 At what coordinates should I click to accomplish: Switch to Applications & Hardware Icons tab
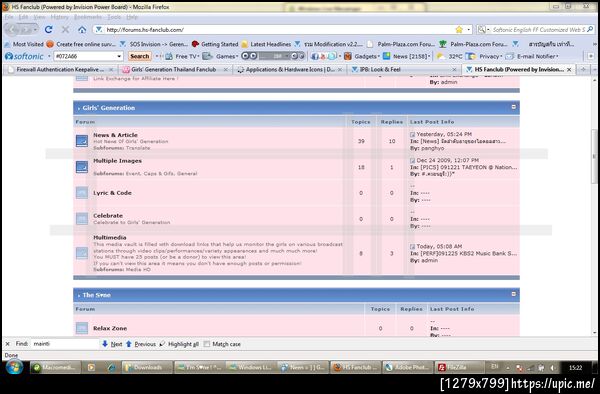click(289, 70)
